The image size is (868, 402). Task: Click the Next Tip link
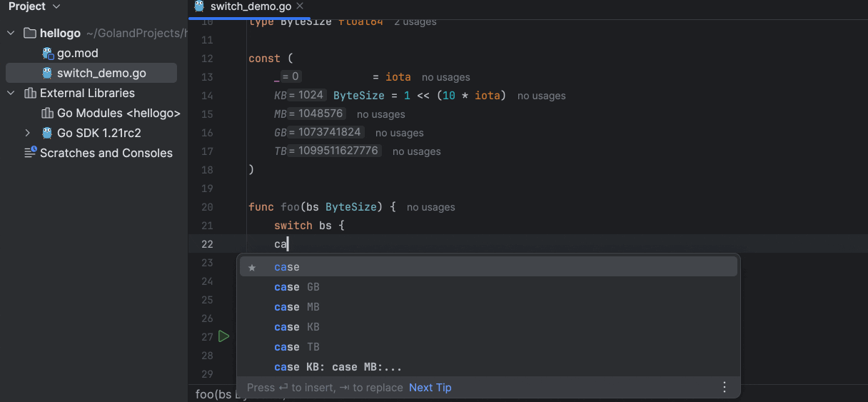[430, 387]
